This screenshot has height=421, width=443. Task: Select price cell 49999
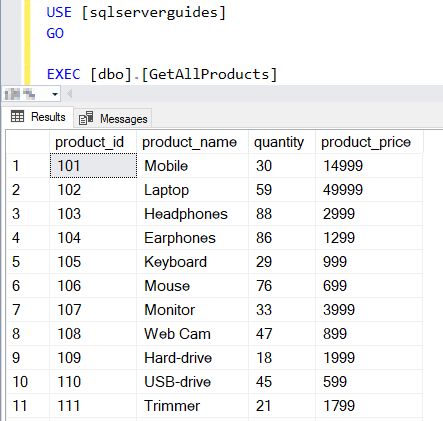click(x=369, y=190)
